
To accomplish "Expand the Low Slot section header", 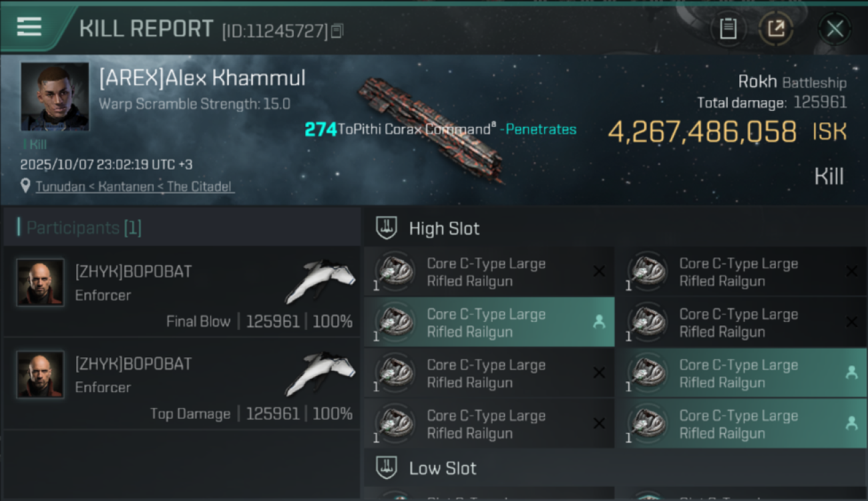I will [443, 468].
